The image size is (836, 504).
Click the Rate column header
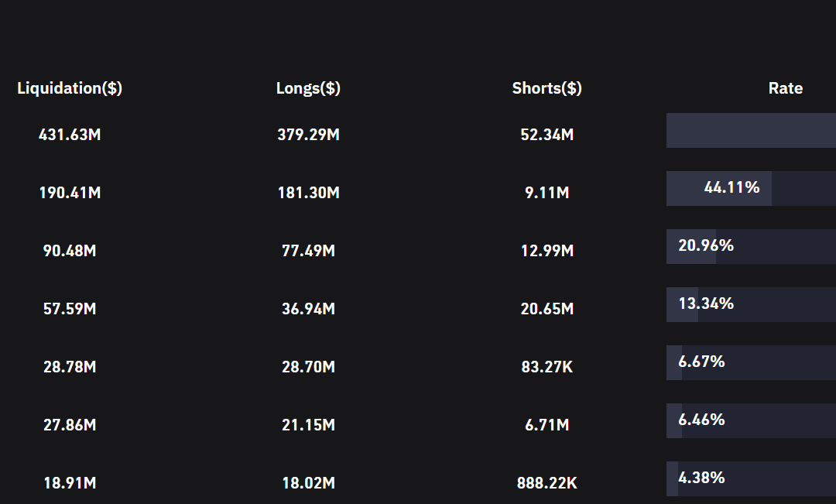coord(786,88)
